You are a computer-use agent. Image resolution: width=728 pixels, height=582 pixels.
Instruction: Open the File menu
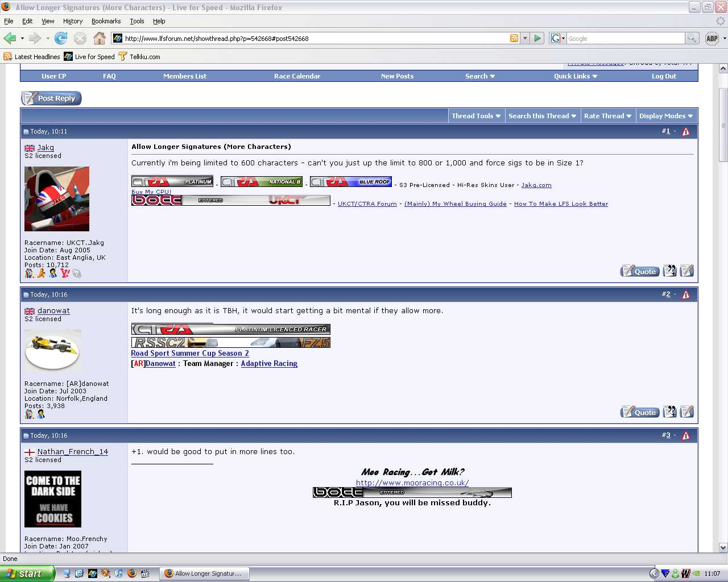click(x=9, y=21)
